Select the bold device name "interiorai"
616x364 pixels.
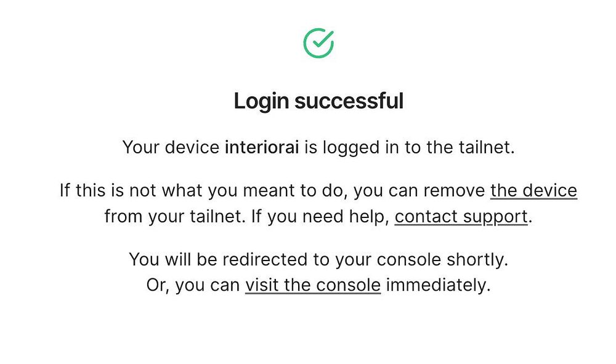point(262,147)
